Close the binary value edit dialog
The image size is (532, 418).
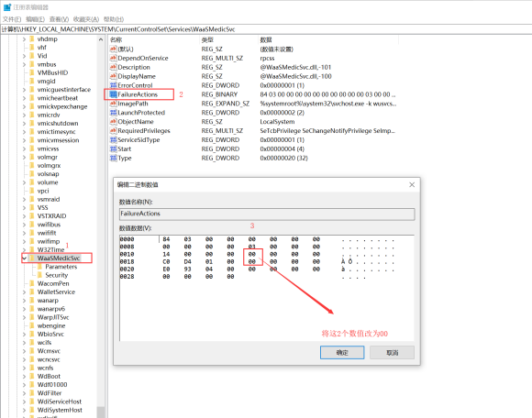tap(412, 185)
